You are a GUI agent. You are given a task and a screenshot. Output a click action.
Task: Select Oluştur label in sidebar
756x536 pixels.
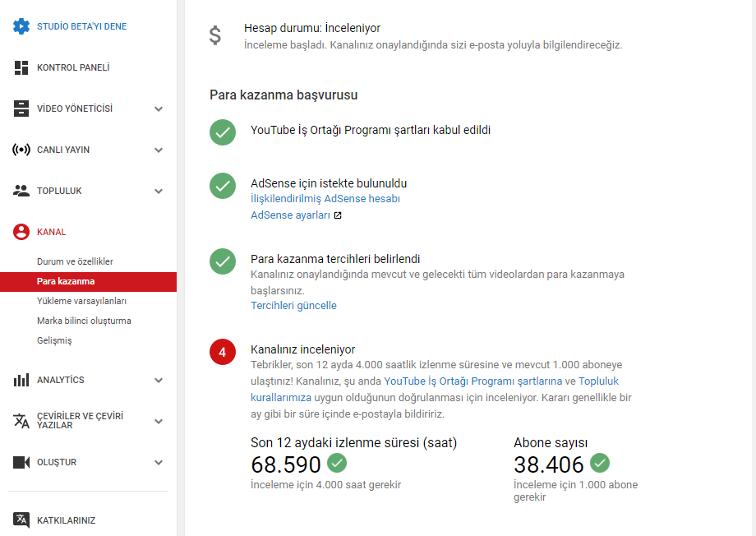(57, 462)
